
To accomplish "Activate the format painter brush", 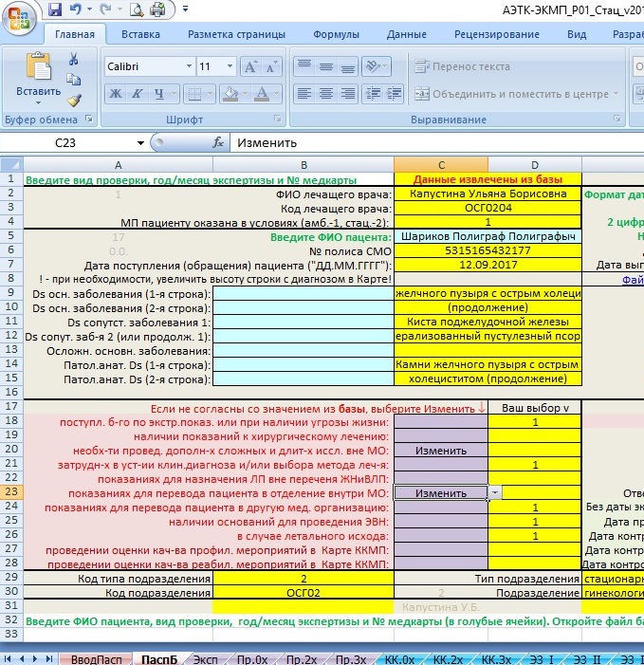I will click(74, 101).
